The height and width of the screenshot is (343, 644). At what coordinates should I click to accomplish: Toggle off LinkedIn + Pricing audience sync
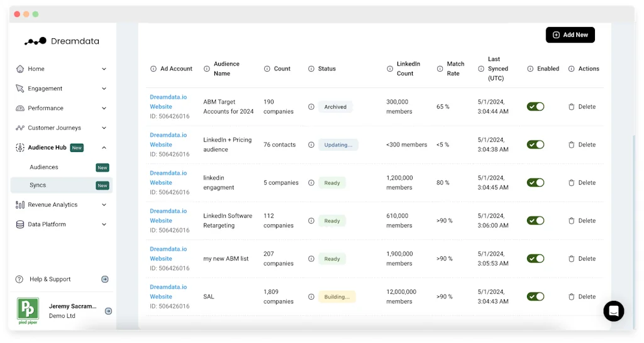tap(536, 145)
